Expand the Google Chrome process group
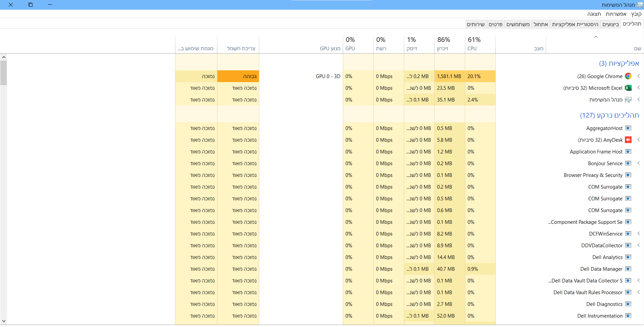Screen dimensions: 644x327 639,76
